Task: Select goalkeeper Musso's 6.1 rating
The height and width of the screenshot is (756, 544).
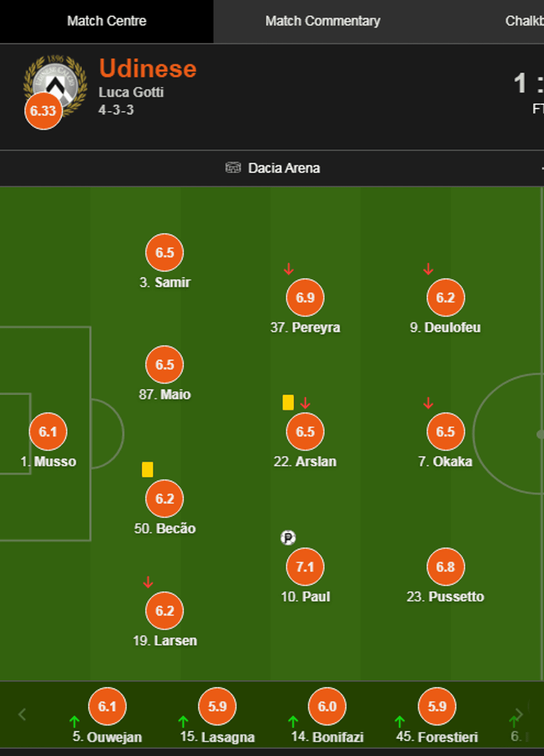Action: [48, 431]
